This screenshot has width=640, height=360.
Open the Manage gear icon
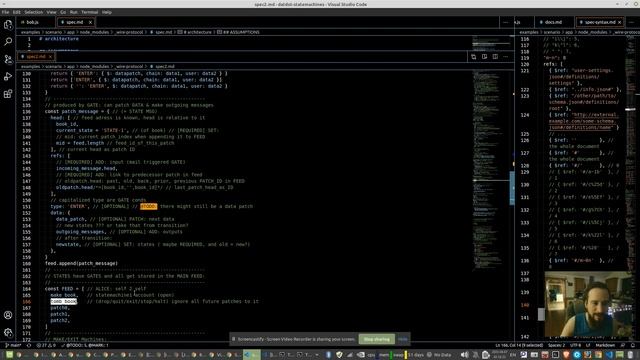pos(8,332)
